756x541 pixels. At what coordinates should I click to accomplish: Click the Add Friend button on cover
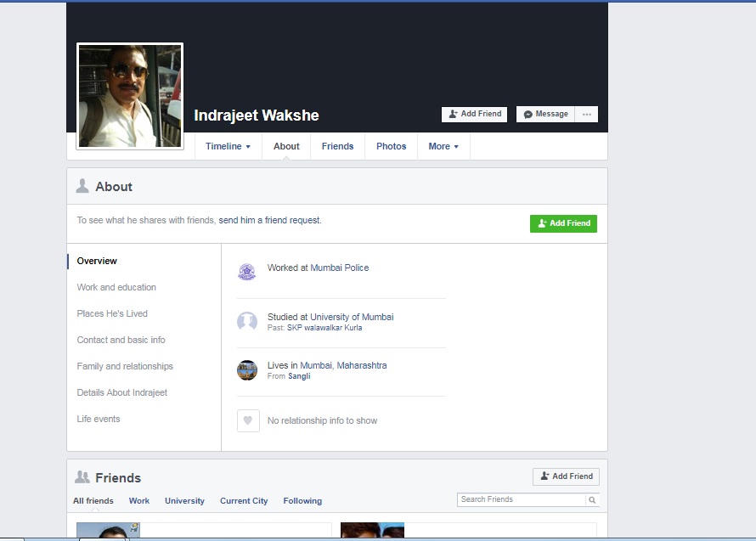[x=475, y=114]
